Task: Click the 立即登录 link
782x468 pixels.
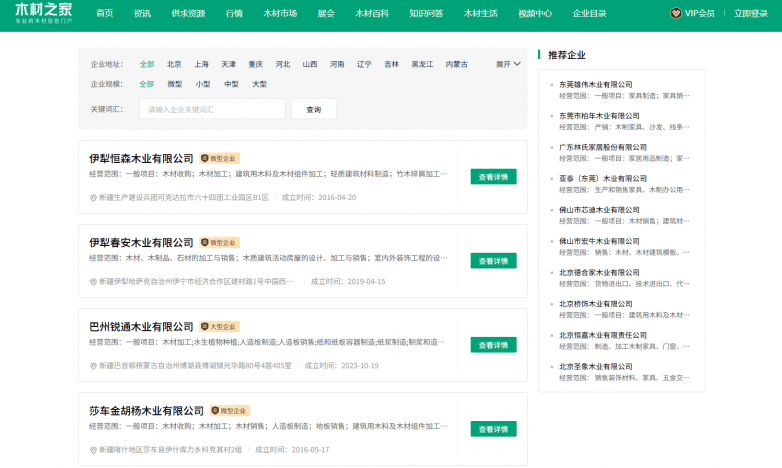Action: point(751,13)
